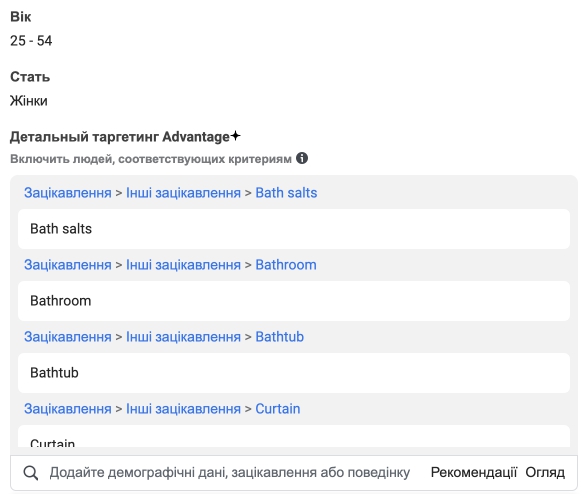Click the blue Bathtub breadcrumb link
Viewport: 588px width, 494px height.
[x=279, y=337]
